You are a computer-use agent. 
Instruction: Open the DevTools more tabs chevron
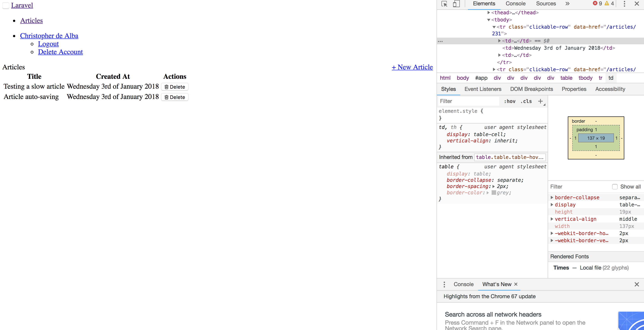click(568, 4)
